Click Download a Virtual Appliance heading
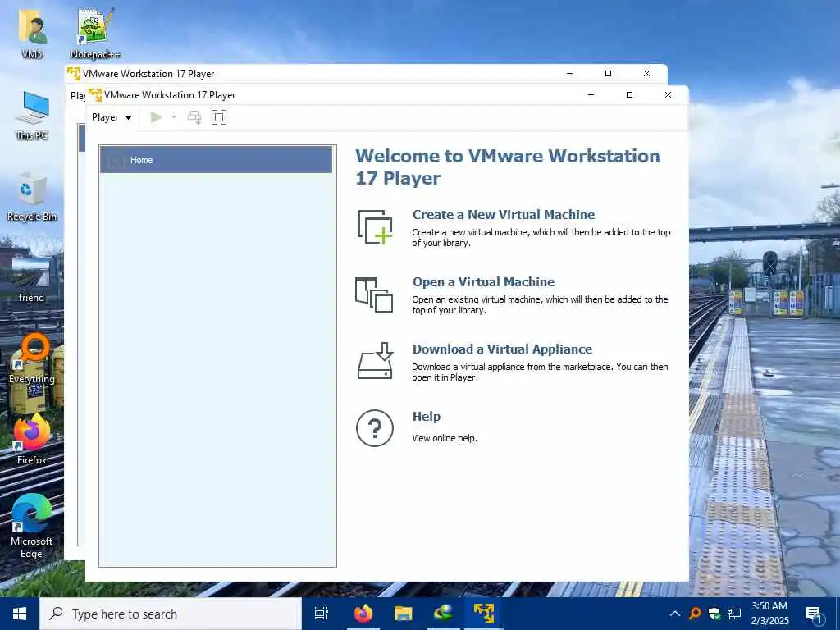 click(x=502, y=349)
